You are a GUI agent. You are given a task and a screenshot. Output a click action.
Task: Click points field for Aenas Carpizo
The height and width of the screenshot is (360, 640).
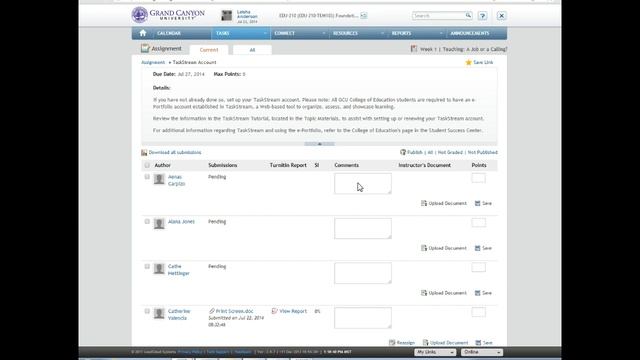click(x=478, y=178)
